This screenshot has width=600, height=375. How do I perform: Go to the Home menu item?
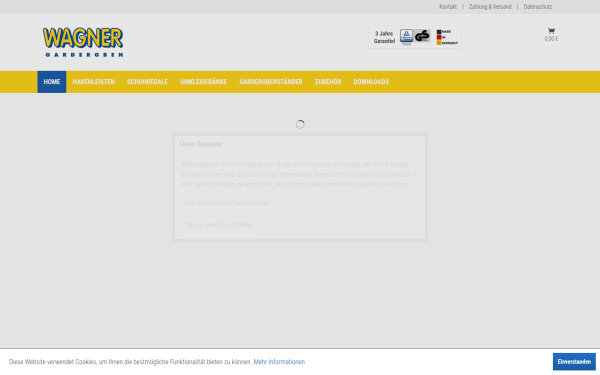pos(52,82)
